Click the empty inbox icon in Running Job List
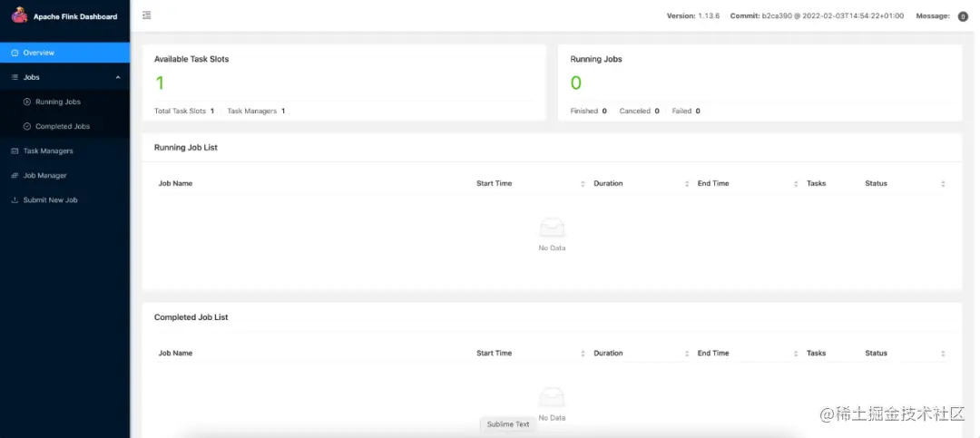 coord(552,228)
